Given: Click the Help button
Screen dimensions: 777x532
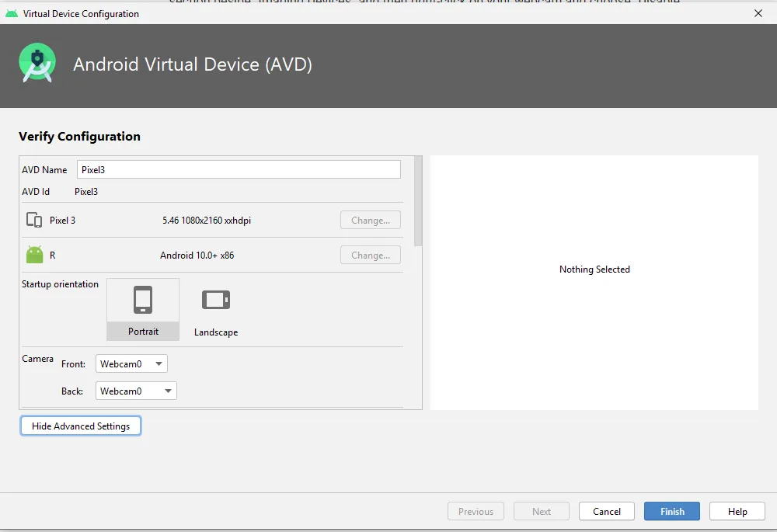Looking at the screenshot, I should coord(737,511).
